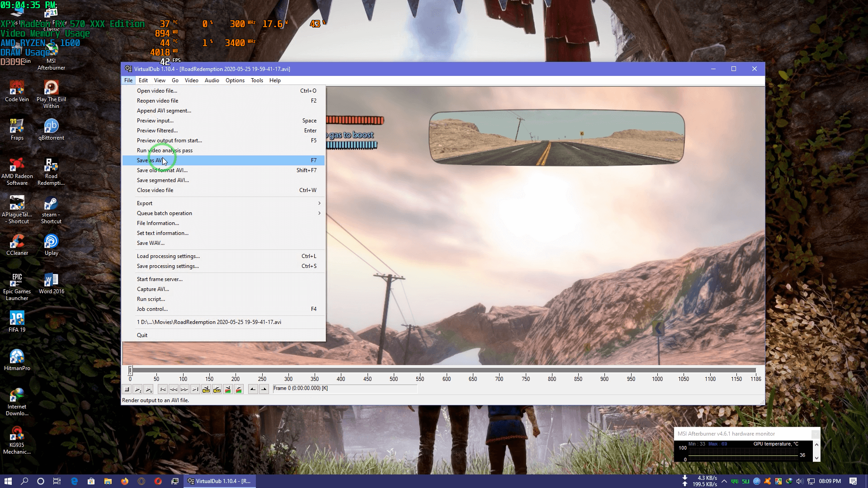Open the Word 2016 desktop icon
The width and height of the screenshot is (868, 488).
51,283
